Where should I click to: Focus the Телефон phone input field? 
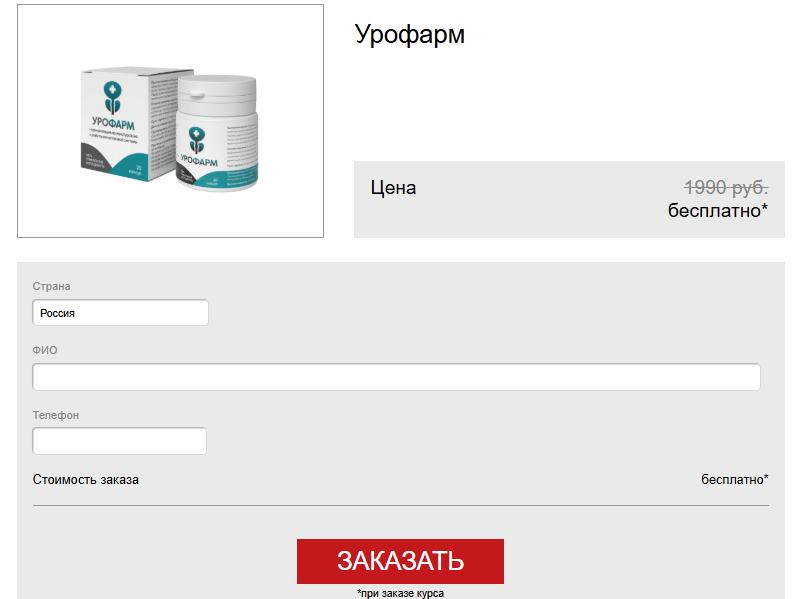(119, 441)
